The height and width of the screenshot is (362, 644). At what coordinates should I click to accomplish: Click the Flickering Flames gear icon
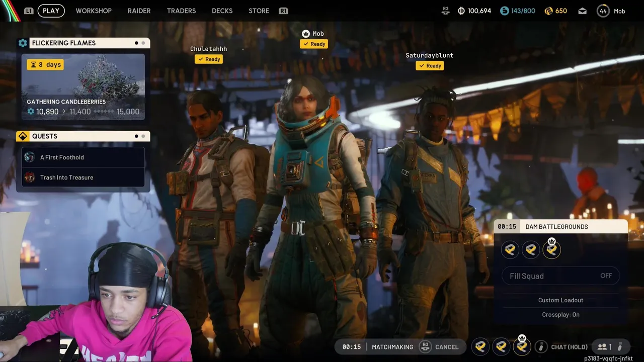23,43
